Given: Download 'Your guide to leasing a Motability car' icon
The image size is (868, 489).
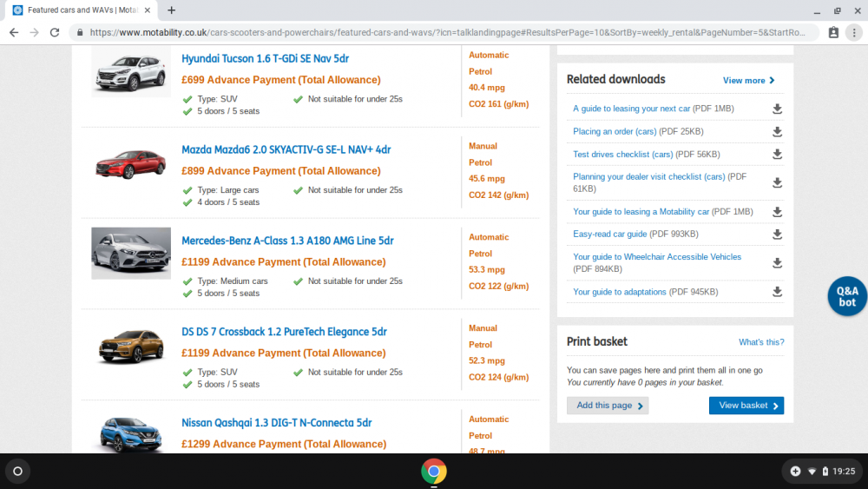Looking at the screenshot, I should coord(777,212).
